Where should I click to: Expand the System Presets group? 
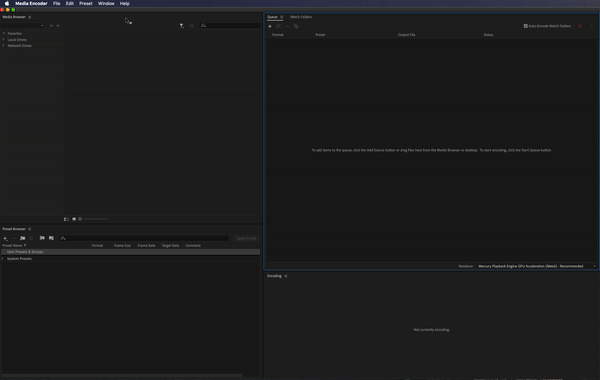pyautogui.click(x=3, y=259)
